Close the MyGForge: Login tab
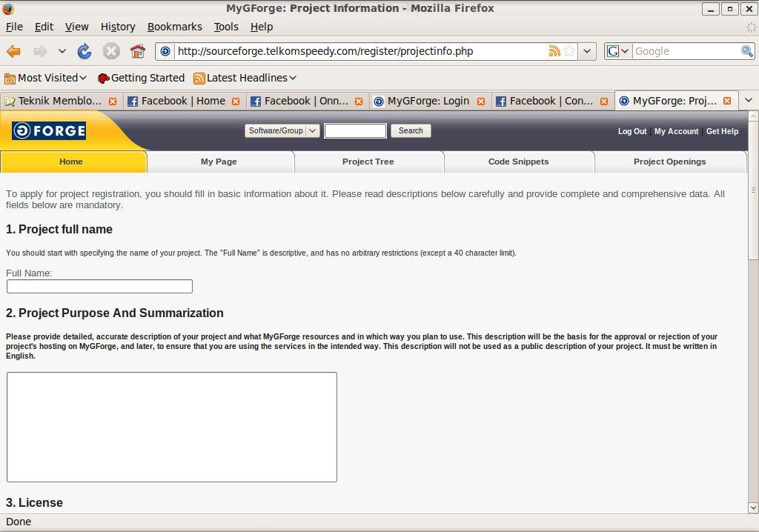Image resolution: width=759 pixels, height=532 pixels. [481, 102]
